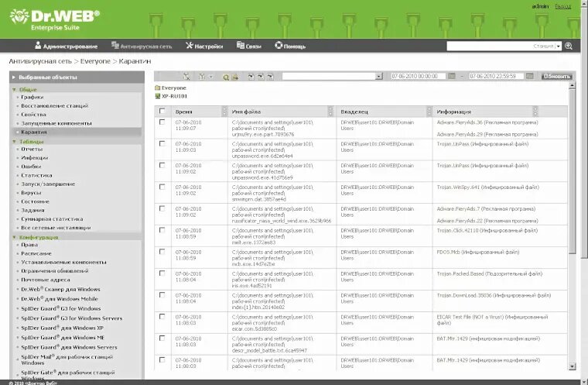Open the calendar icon after the start date field
This screenshot has height=385, width=588.
click(452, 76)
